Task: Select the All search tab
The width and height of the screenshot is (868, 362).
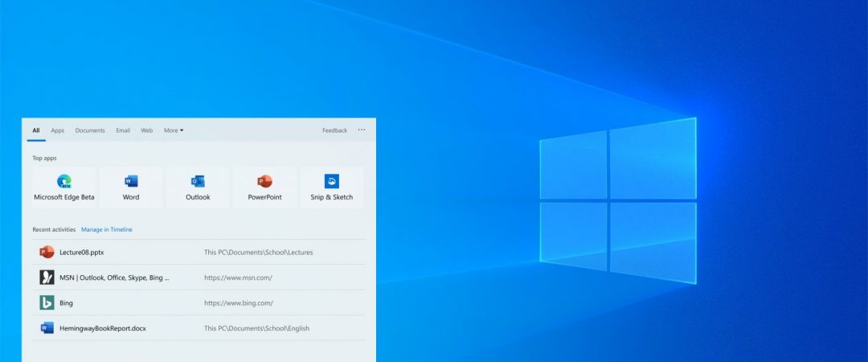Action: (36, 130)
